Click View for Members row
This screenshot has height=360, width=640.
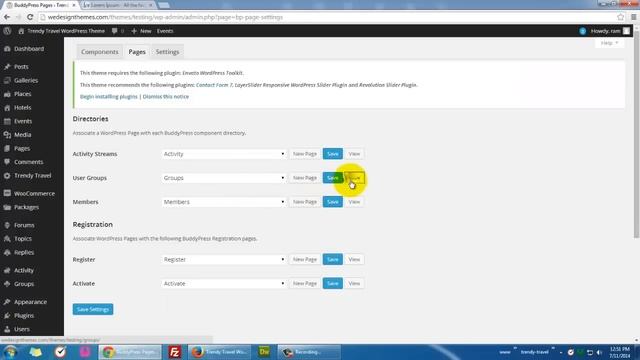(x=354, y=202)
